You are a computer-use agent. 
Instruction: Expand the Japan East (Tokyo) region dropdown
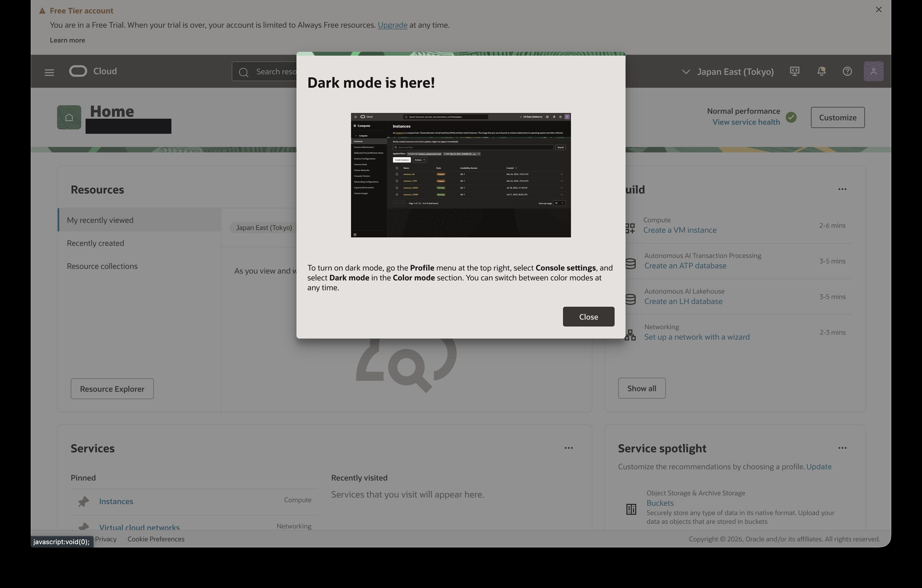(x=728, y=72)
